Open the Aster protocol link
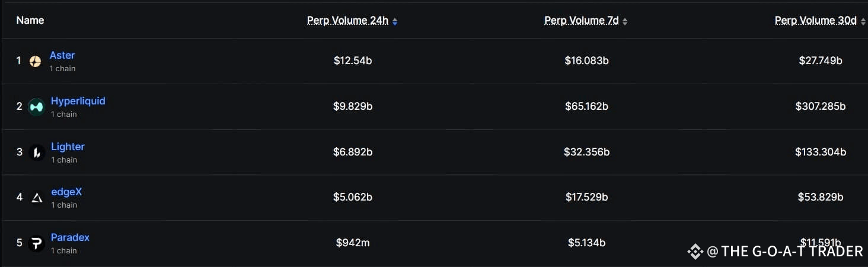 [x=62, y=55]
